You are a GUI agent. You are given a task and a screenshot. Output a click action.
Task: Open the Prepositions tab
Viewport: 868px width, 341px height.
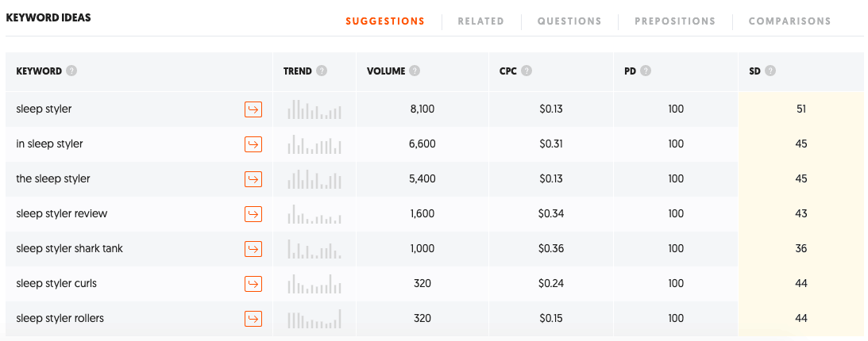click(675, 21)
